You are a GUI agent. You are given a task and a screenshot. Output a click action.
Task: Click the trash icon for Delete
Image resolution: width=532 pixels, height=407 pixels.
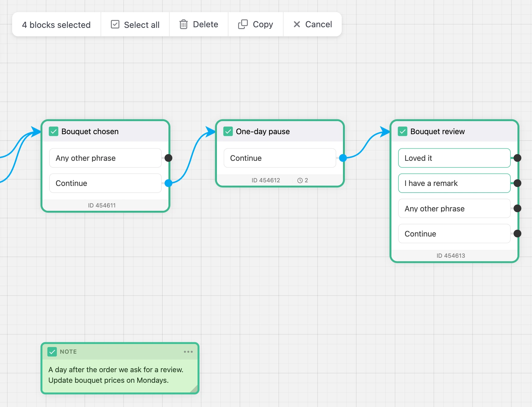pyautogui.click(x=184, y=24)
